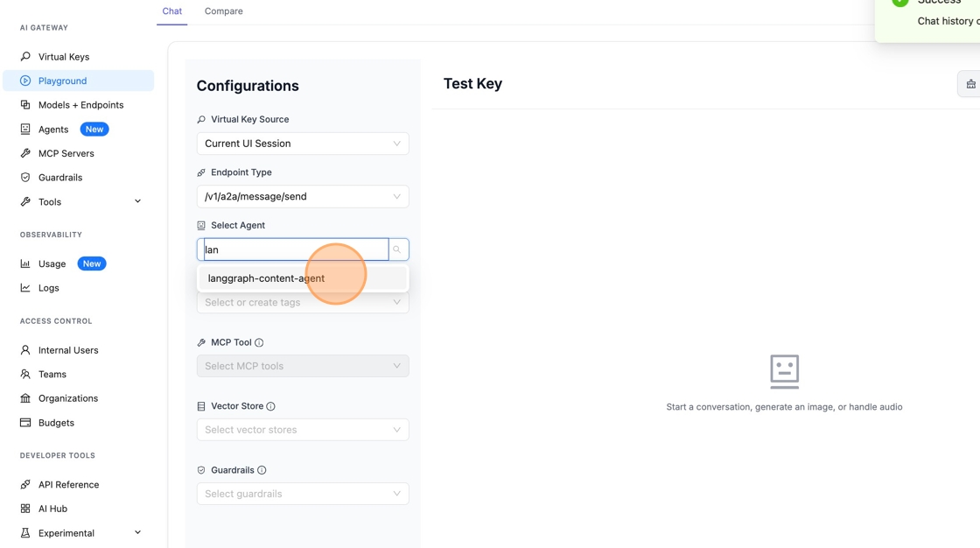The height and width of the screenshot is (548, 980).
Task: Expand the Experimental sidebar section
Action: coord(137,533)
